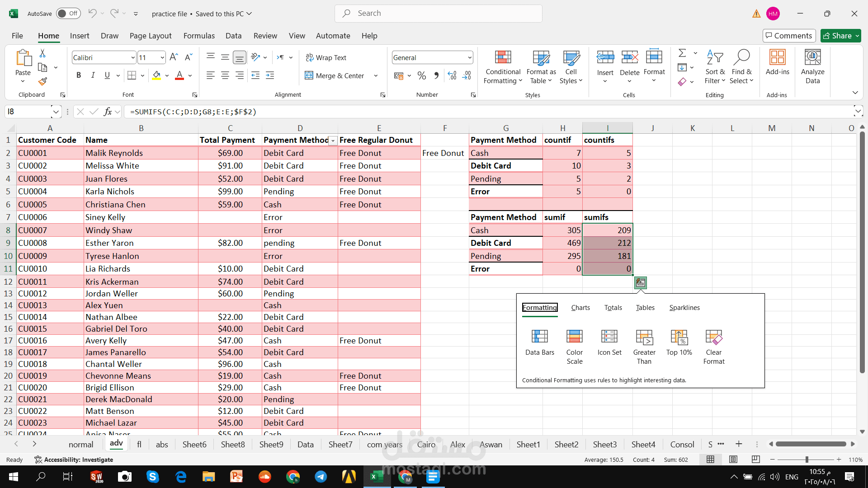
Task: Click the Format Painter brush icon
Action: (x=42, y=82)
